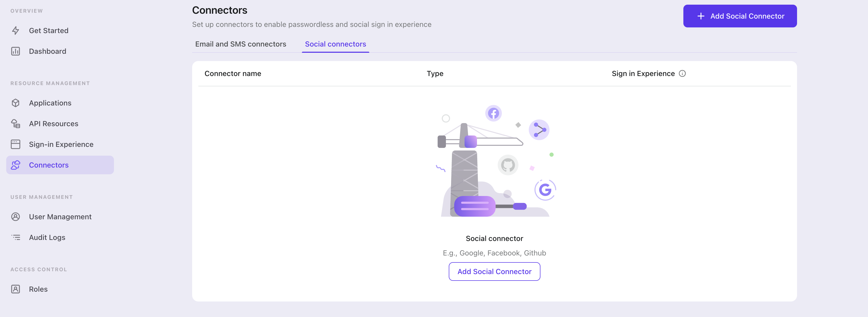Image resolution: width=868 pixels, height=317 pixels.
Task: Click the Roles badge icon
Action: (x=16, y=289)
